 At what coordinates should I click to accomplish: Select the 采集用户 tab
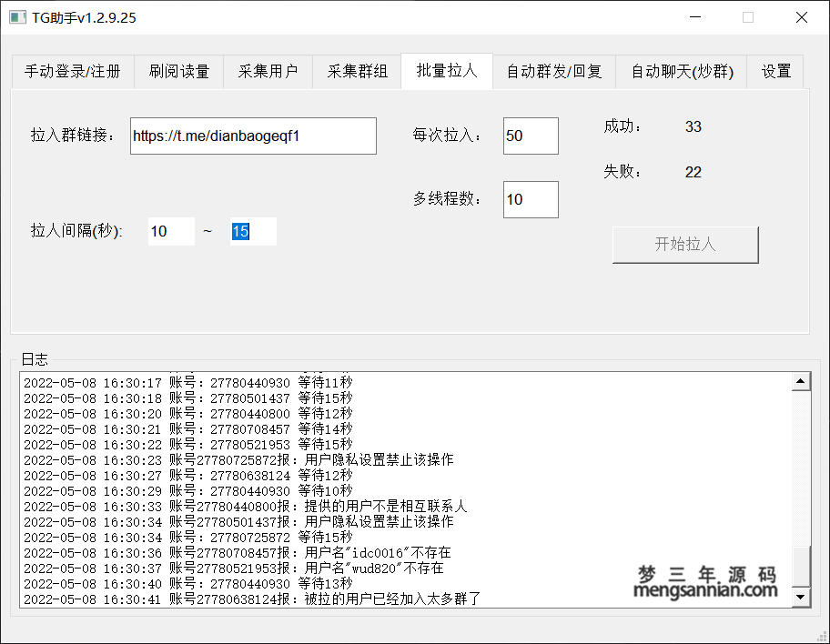pyautogui.click(x=268, y=72)
